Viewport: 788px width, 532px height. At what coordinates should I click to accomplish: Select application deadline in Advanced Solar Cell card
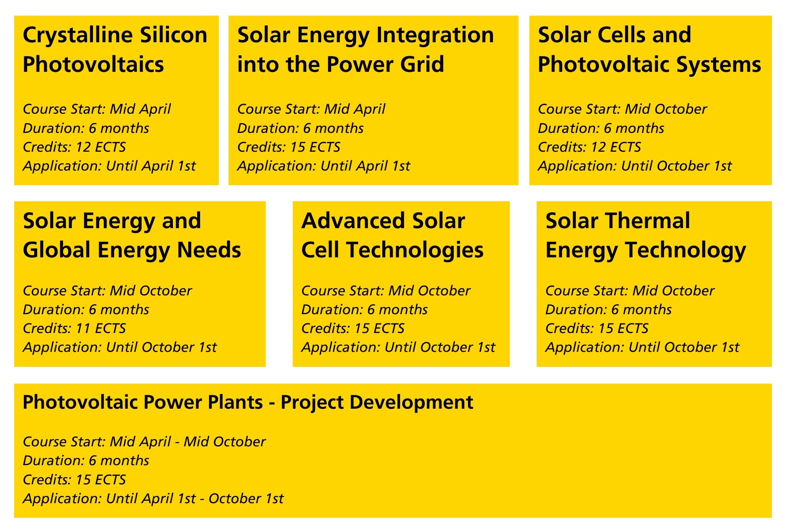tap(398, 347)
